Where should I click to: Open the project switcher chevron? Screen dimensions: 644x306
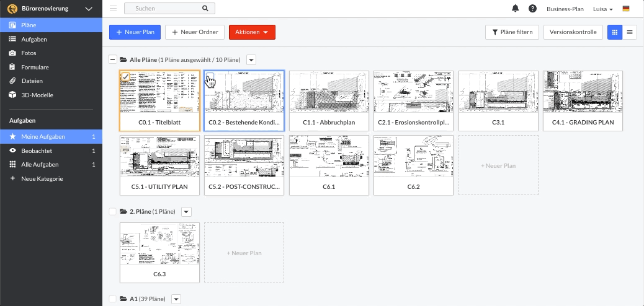89,9
